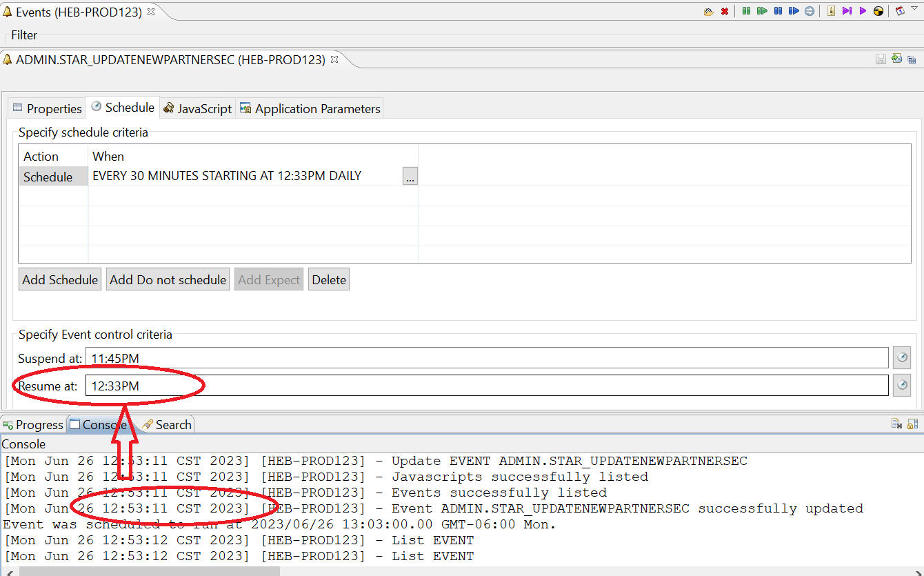924x576 pixels.
Task: Click the red X delete icon in toolbar
Action: [724, 10]
